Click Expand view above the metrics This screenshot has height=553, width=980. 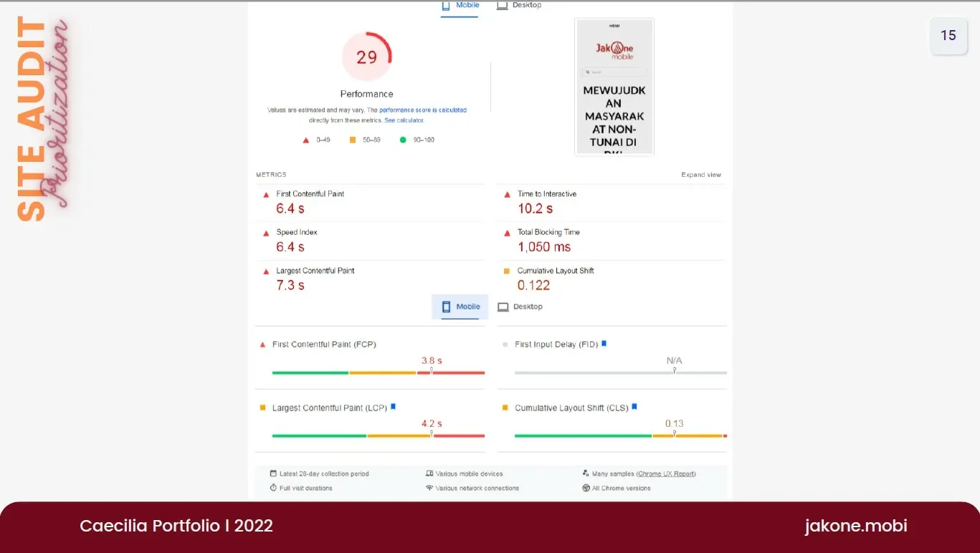coord(700,174)
